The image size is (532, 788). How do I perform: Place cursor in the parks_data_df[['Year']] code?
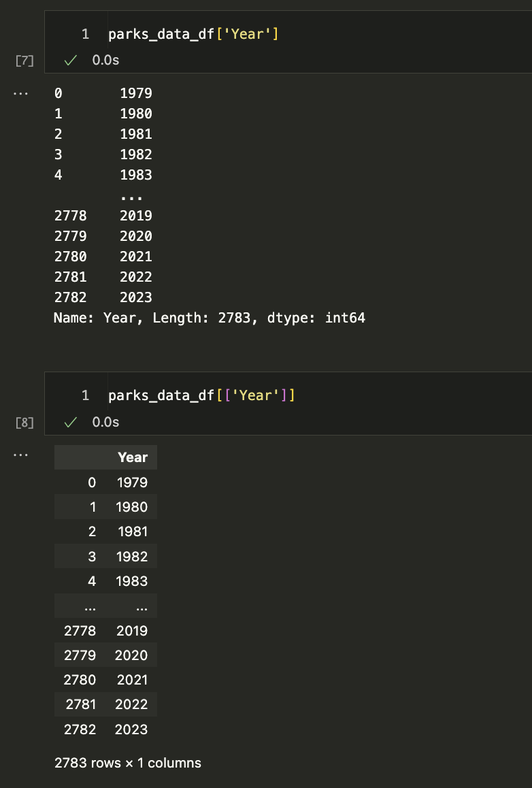coord(201,395)
